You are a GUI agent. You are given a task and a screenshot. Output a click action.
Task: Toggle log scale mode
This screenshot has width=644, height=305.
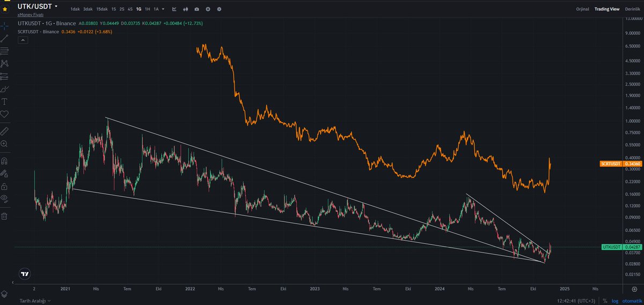614,301
